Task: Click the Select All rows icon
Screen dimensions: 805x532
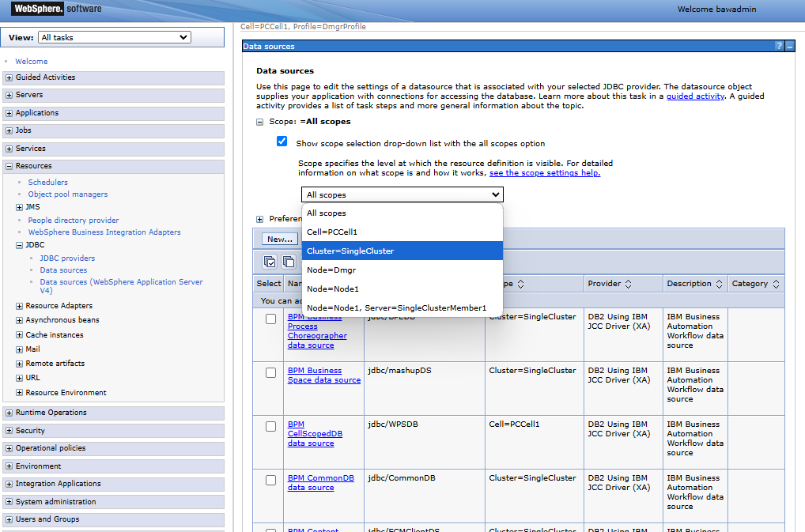Action: tap(270, 262)
